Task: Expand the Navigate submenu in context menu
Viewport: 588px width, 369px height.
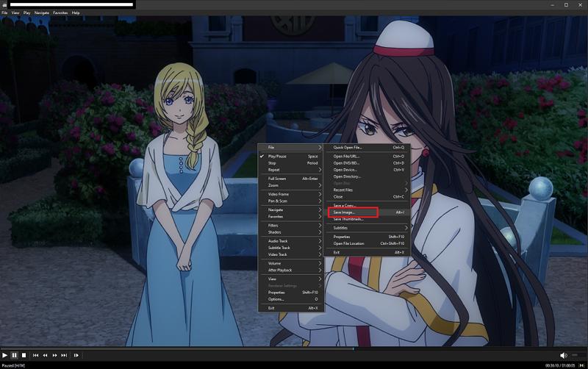Action: tap(291, 210)
